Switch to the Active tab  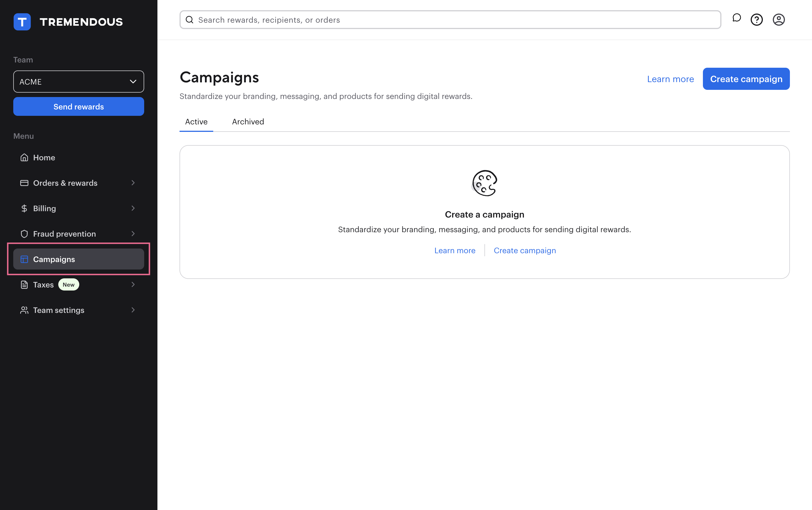pos(196,122)
